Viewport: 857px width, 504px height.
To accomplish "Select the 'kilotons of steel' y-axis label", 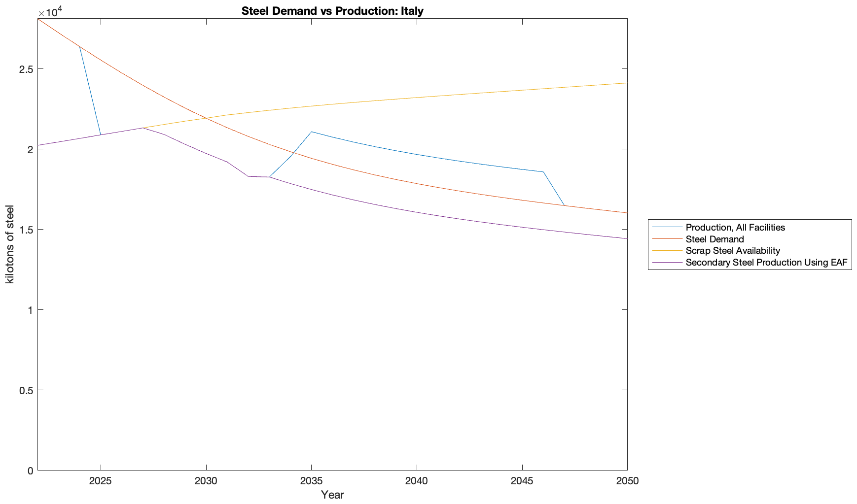I will (10, 244).
